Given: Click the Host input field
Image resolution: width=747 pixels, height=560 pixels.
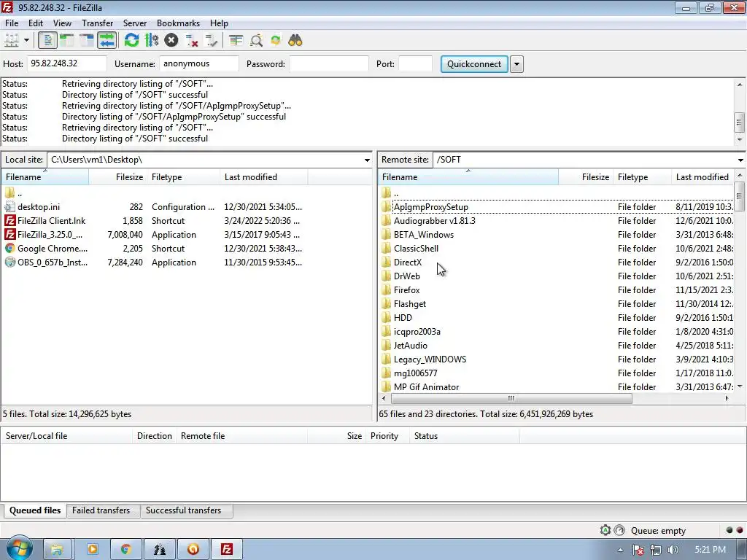Looking at the screenshot, I should [66, 64].
